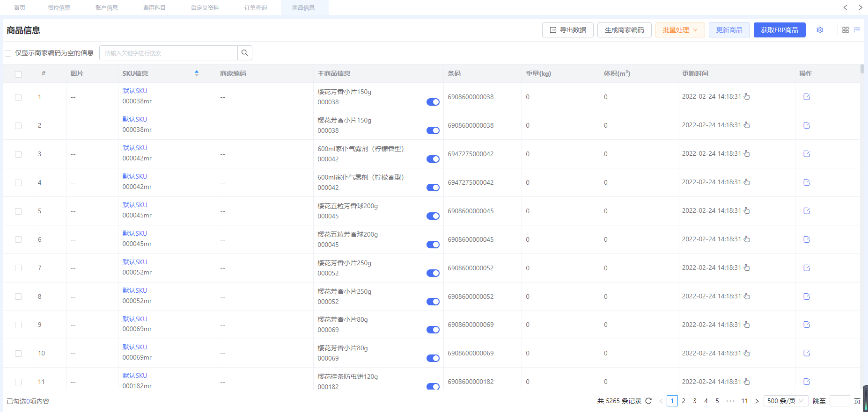Edit row 10 using the pencil icon
Screen dimensions: 868x412
pyautogui.click(x=807, y=353)
